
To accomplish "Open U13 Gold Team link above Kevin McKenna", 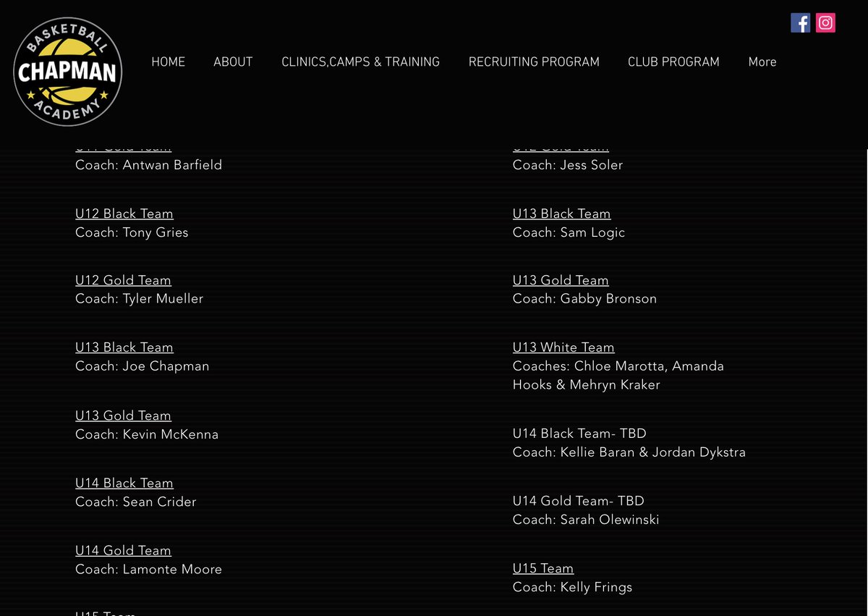I will 123,415.
